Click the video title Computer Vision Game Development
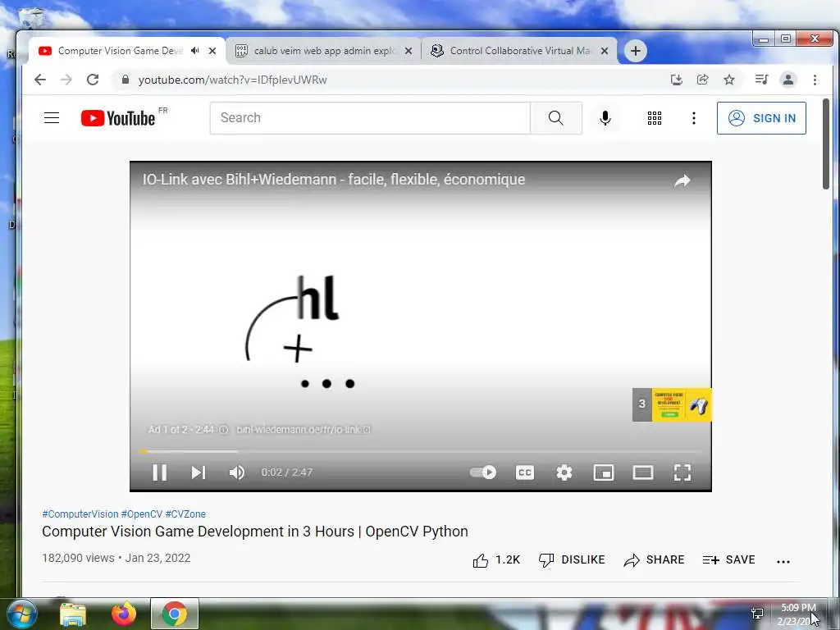This screenshot has height=630, width=840. [255, 532]
